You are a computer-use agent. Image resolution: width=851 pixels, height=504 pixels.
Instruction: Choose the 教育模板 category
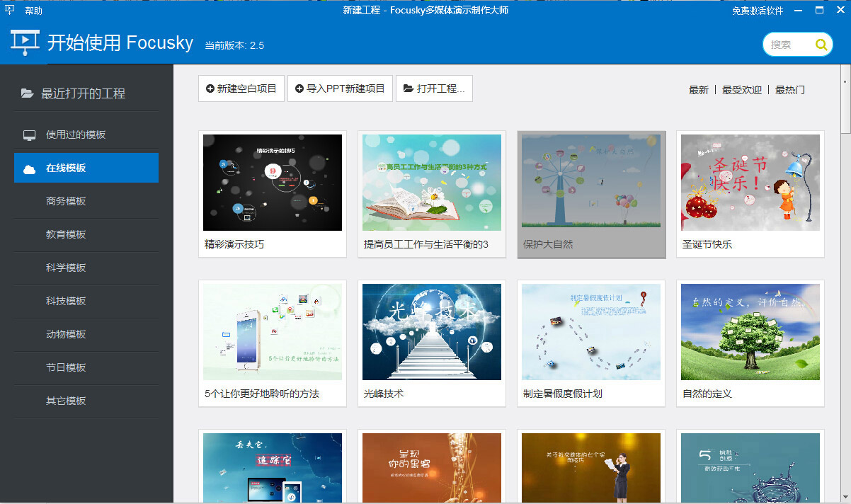(x=86, y=234)
